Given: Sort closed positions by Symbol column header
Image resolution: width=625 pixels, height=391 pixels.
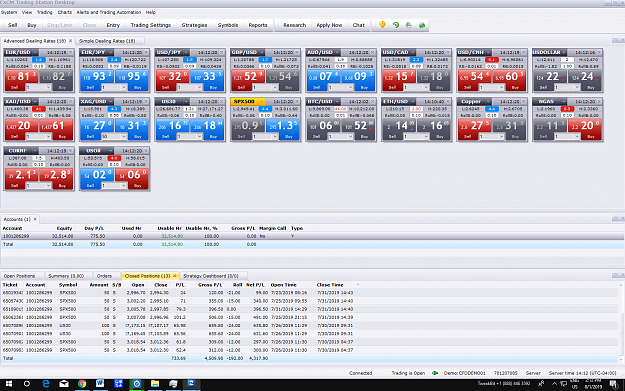Looking at the screenshot, I should point(68,285).
